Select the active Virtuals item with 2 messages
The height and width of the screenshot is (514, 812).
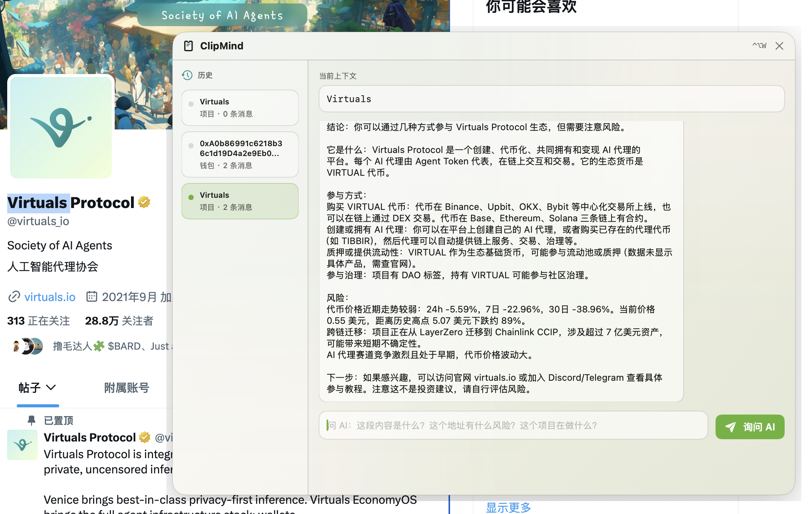pos(240,201)
